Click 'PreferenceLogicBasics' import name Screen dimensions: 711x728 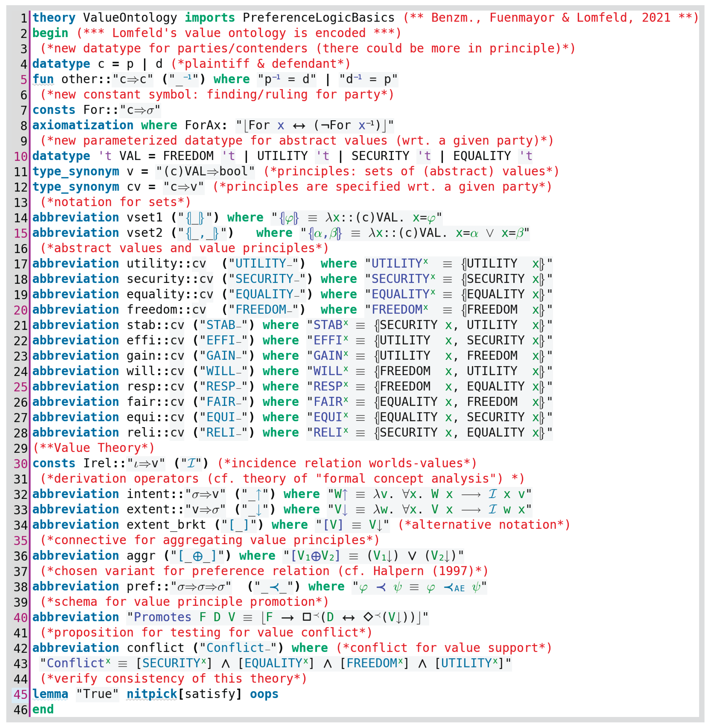pyautogui.click(x=319, y=18)
